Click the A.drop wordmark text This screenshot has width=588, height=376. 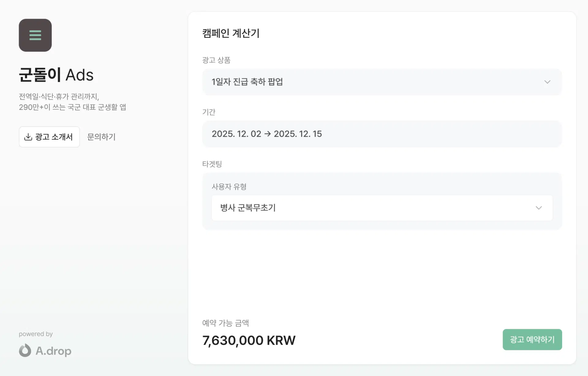pyautogui.click(x=54, y=351)
